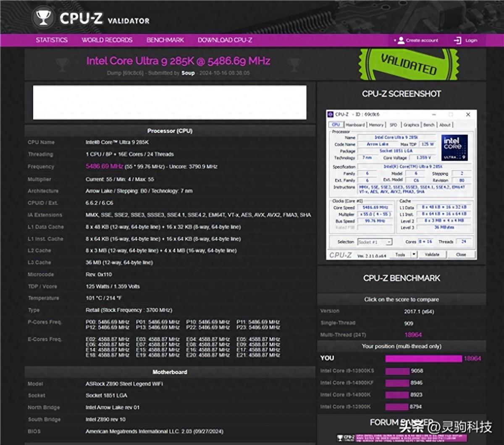
Task: Click the single-thread score 909
Action: click(x=409, y=323)
